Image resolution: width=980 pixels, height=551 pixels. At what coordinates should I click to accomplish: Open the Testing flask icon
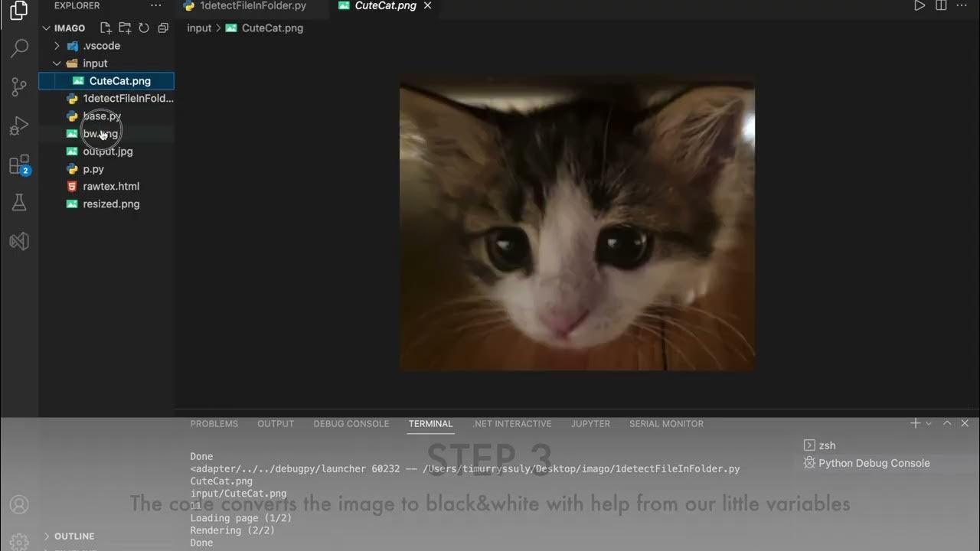coord(19,202)
